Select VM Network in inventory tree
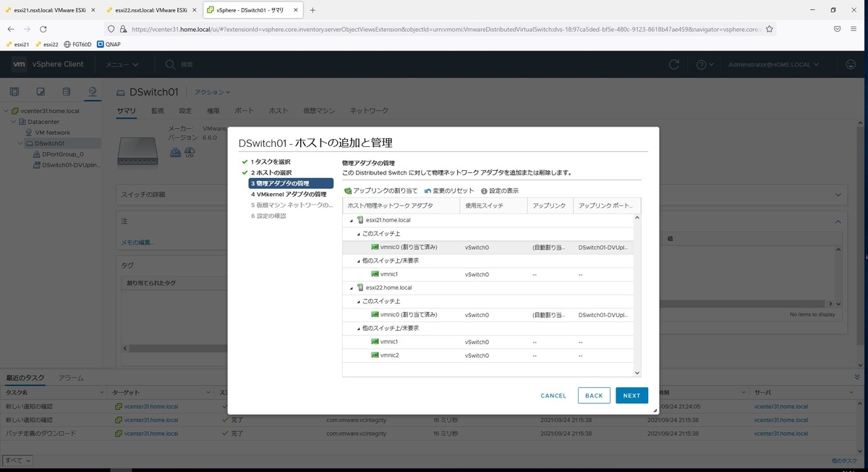Image resolution: width=868 pixels, height=472 pixels. (x=53, y=132)
